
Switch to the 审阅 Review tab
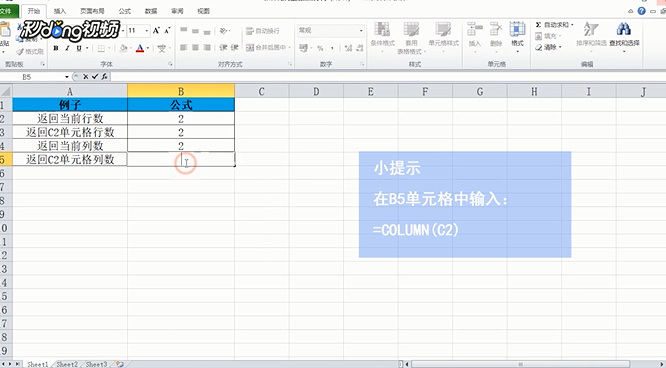coord(177,11)
